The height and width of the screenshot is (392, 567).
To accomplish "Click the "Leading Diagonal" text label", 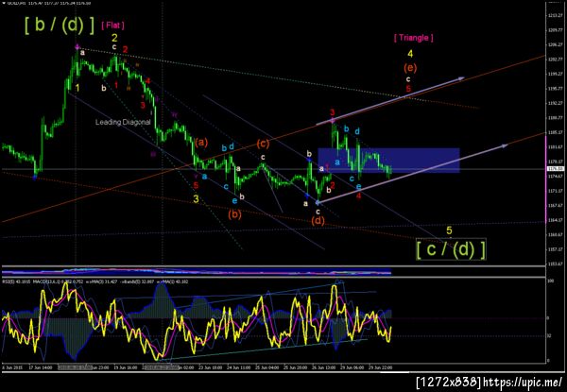I will [x=123, y=122].
